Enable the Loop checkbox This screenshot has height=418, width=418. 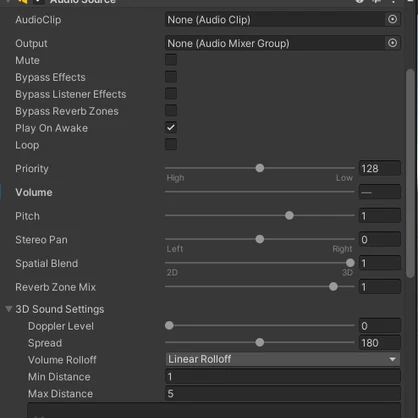tap(171, 145)
